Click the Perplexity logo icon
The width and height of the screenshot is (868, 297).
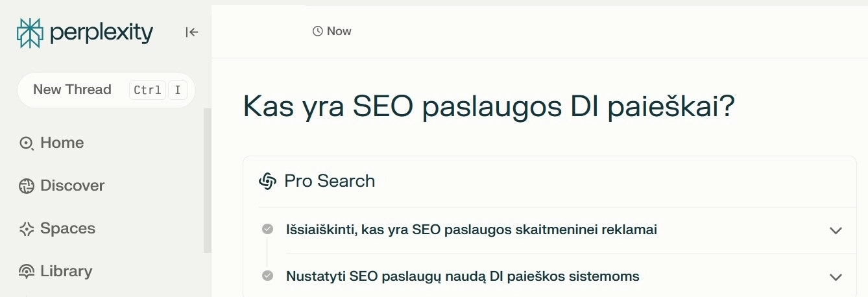pos(29,32)
